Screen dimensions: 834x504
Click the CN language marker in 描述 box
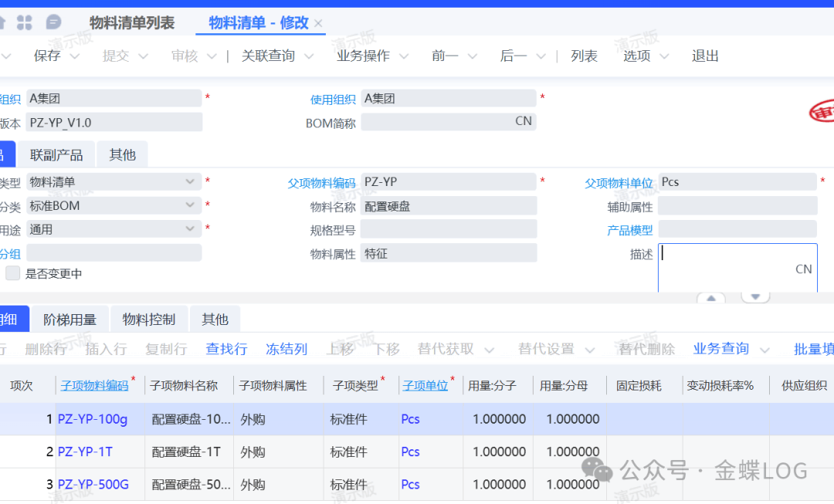click(803, 269)
